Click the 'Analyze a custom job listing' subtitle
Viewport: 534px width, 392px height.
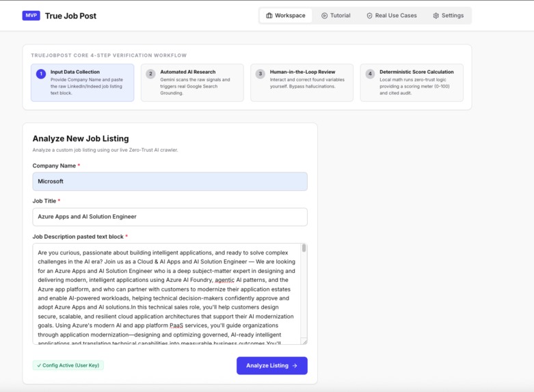[105, 150]
